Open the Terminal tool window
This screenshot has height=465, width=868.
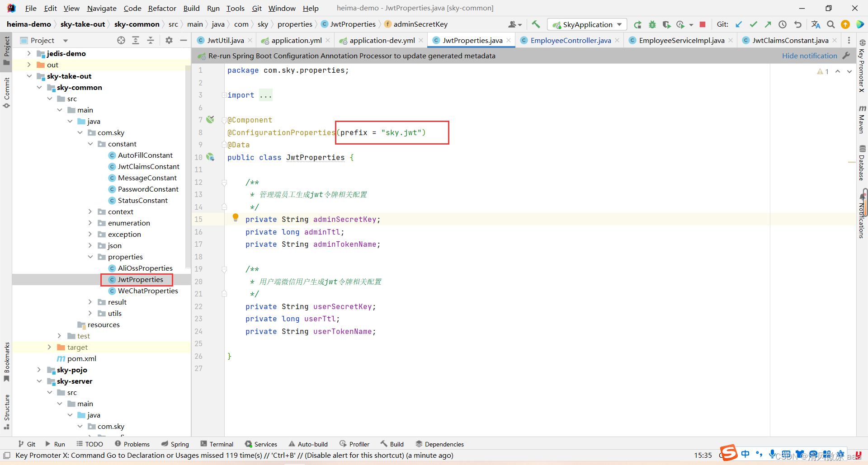pos(217,444)
